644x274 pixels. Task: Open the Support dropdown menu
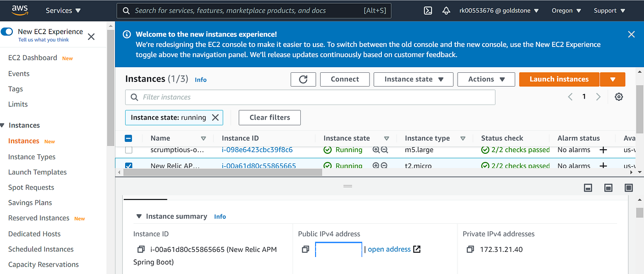pos(609,11)
